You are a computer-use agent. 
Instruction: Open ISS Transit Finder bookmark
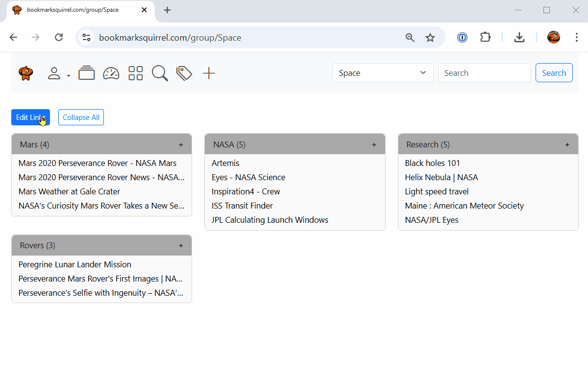pyautogui.click(x=242, y=206)
